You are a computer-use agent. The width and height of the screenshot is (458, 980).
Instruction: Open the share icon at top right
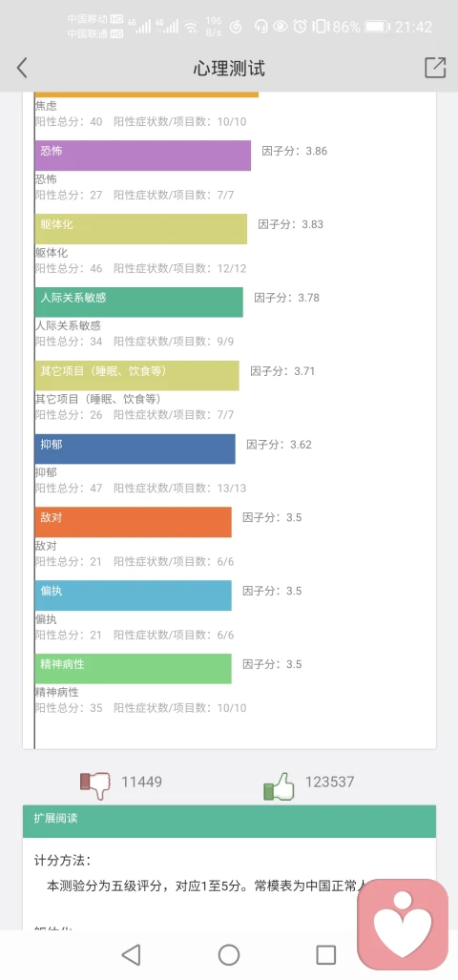pos(435,68)
